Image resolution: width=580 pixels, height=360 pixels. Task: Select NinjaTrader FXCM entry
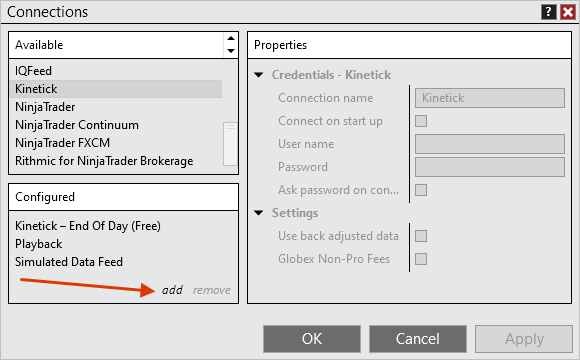point(116,143)
